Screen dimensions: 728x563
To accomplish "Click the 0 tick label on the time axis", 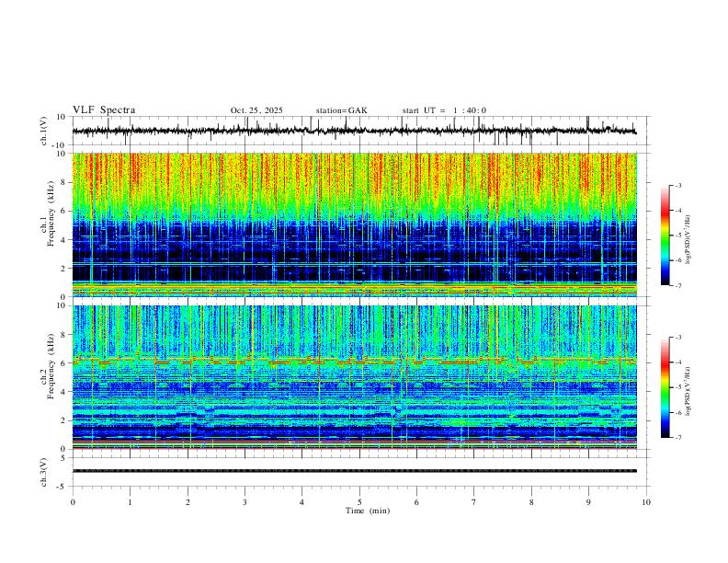I will (73, 502).
